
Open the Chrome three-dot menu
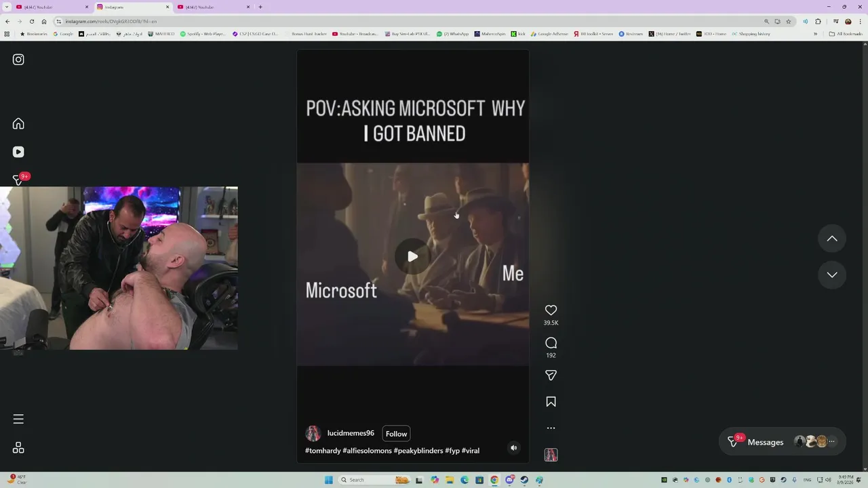coord(860,21)
